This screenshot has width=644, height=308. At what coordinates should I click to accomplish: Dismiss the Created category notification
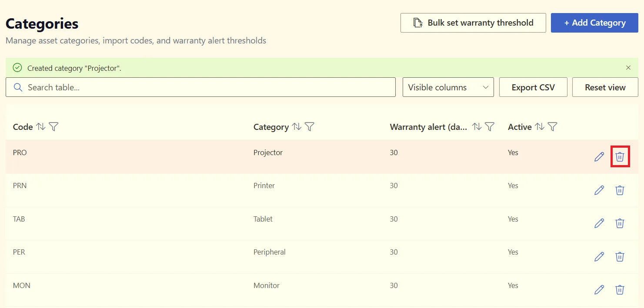628,68
